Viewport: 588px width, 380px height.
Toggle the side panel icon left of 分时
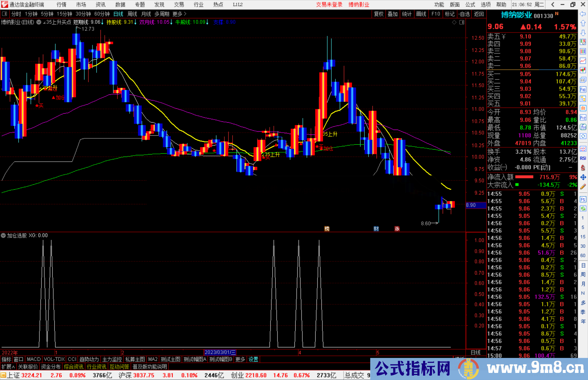coord(5,14)
